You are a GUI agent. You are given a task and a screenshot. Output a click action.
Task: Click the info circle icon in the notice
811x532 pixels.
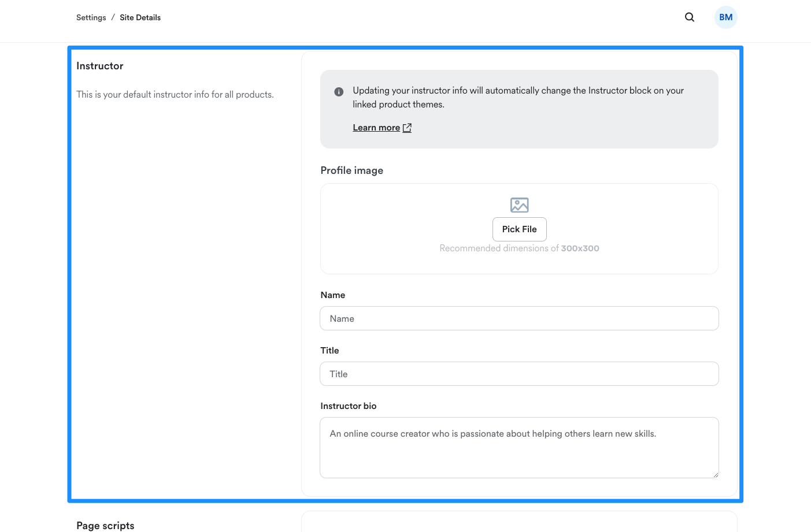pos(339,92)
